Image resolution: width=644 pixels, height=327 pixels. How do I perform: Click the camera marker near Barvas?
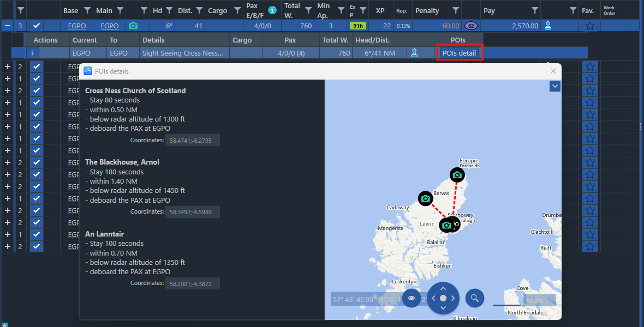tap(426, 199)
